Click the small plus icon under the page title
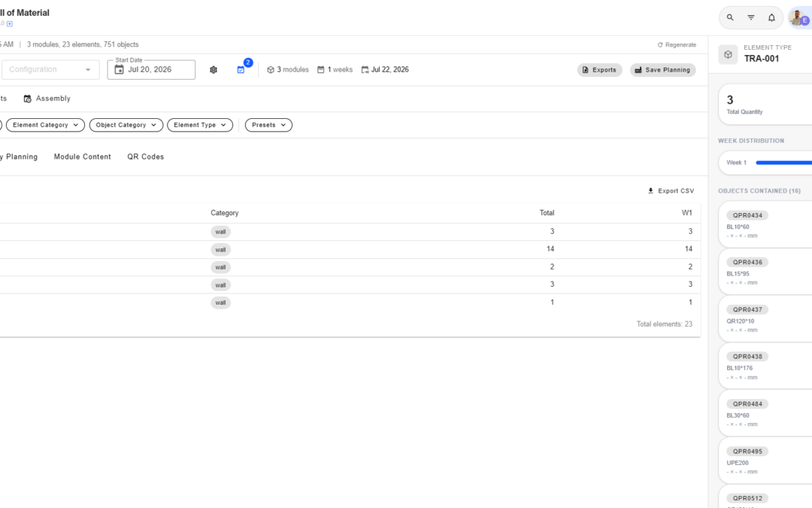The image size is (812, 508). pyautogui.click(x=9, y=24)
